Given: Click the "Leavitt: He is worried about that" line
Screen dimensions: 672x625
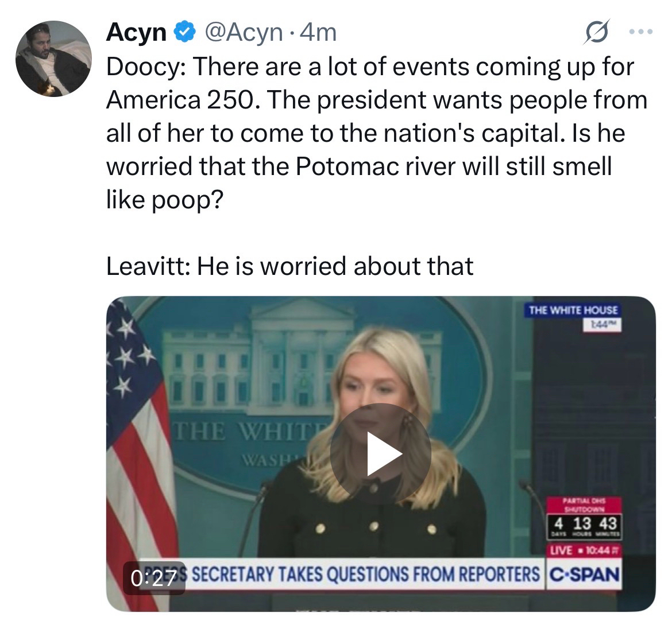Looking at the screenshot, I should [x=290, y=266].
